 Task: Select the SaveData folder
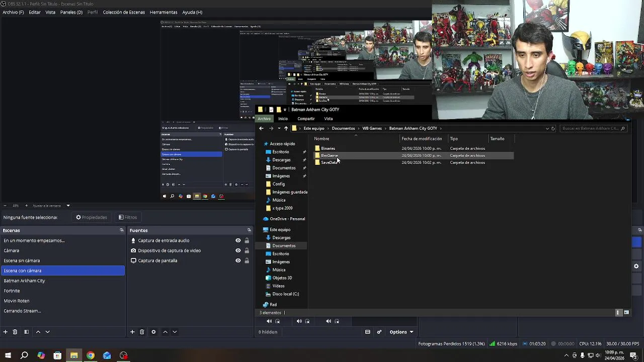click(329, 162)
